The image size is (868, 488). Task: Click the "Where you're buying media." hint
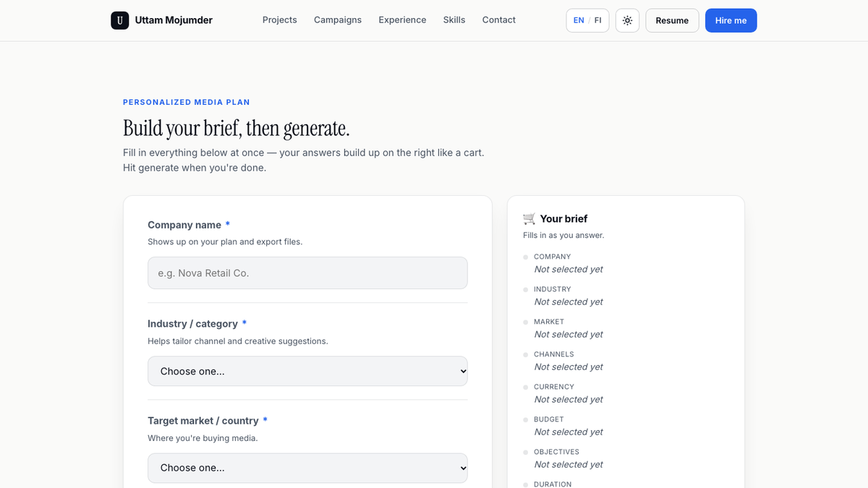click(x=203, y=438)
